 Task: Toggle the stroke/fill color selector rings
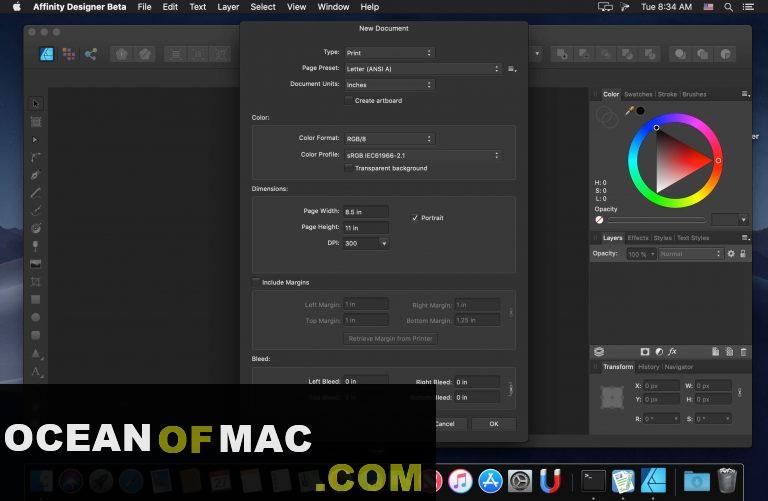pos(607,118)
